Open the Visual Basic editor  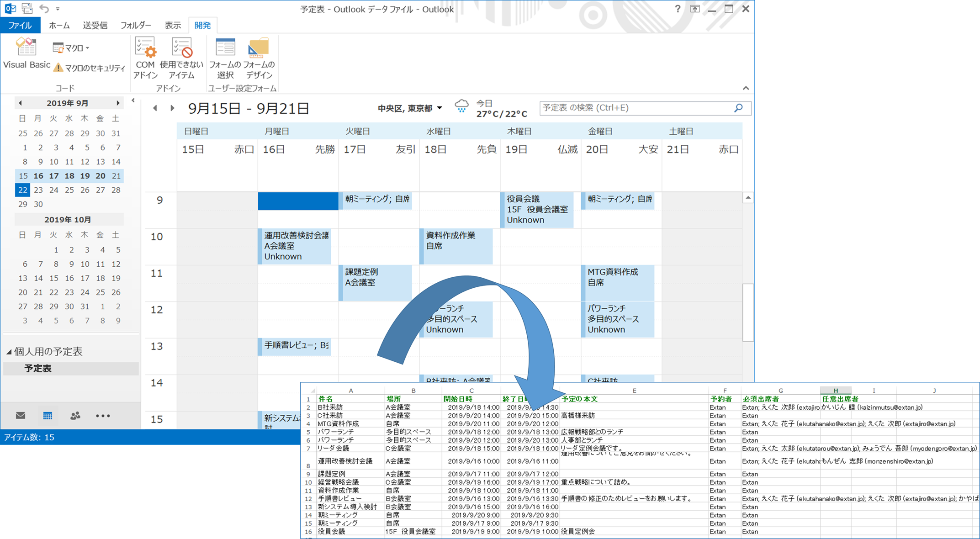click(x=26, y=54)
